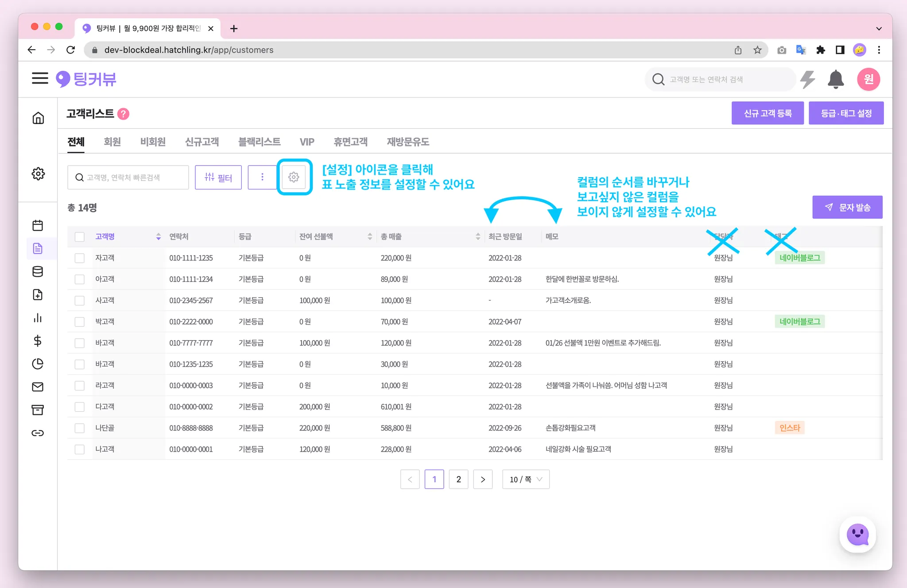Open the 10 / 쪽 page size dropdown
The image size is (907, 588).
pyautogui.click(x=526, y=480)
